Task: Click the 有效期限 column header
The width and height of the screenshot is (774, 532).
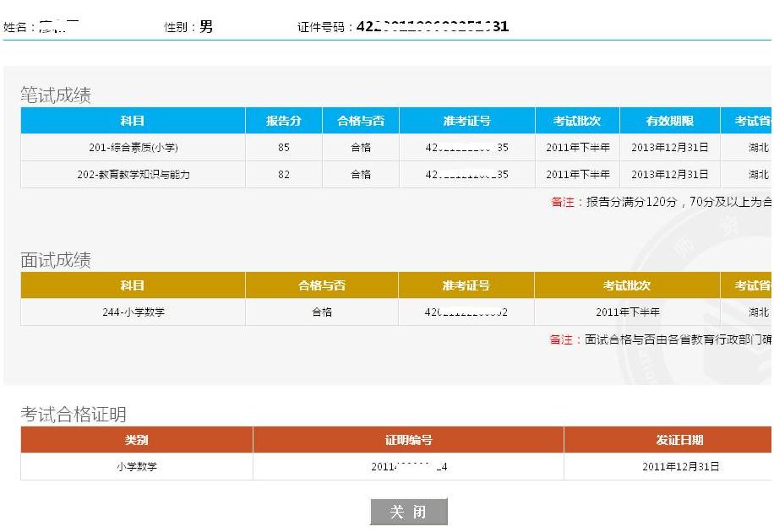Action: tap(670, 120)
